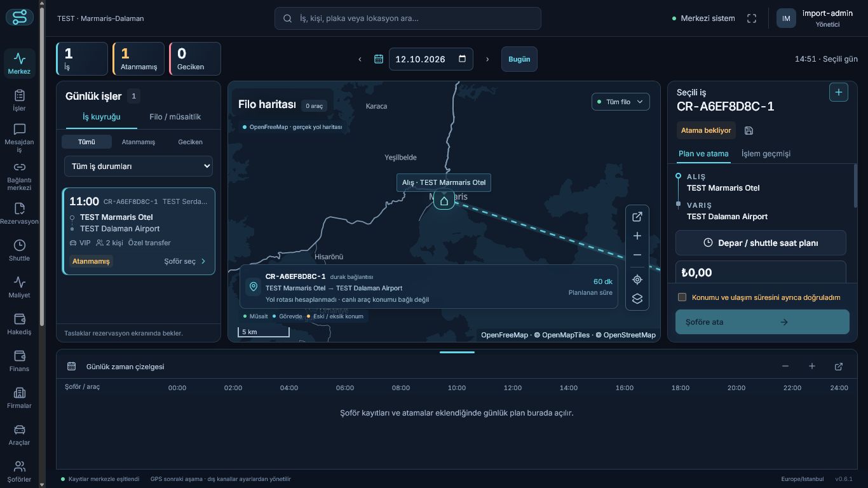Center map on current location icon

(x=637, y=280)
